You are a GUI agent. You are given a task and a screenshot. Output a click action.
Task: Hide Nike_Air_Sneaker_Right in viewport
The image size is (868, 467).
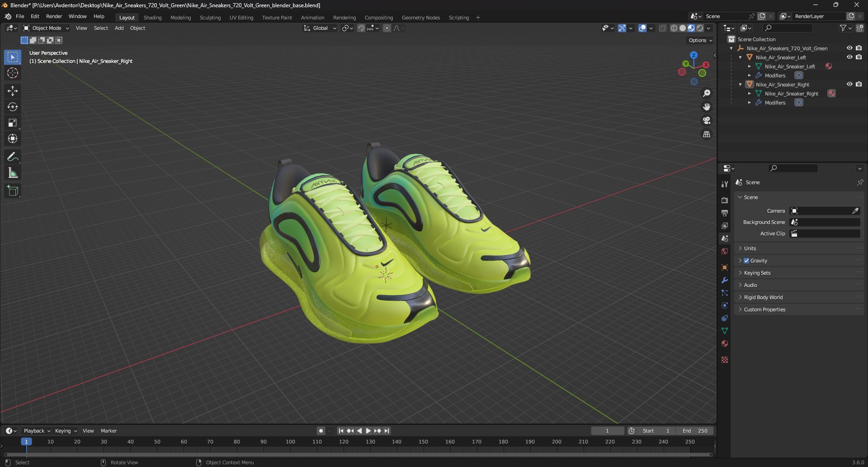(x=849, y=84)
